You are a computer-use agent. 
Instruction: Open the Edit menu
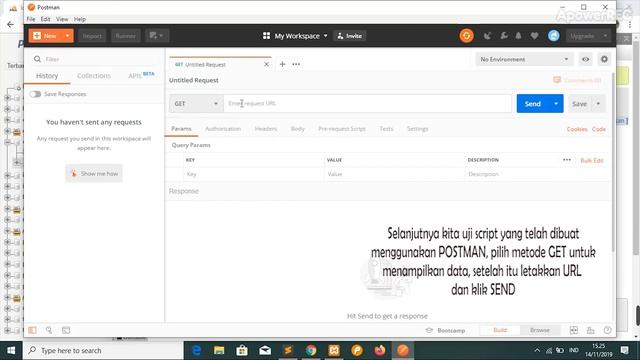coord(45,19)
